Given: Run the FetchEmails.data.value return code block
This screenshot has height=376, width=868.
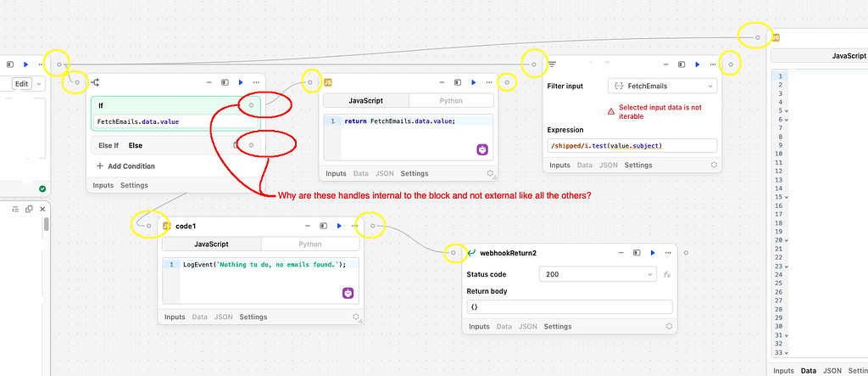Looking at the screenshot, I should pyautogui.click(x=473, y=82).
